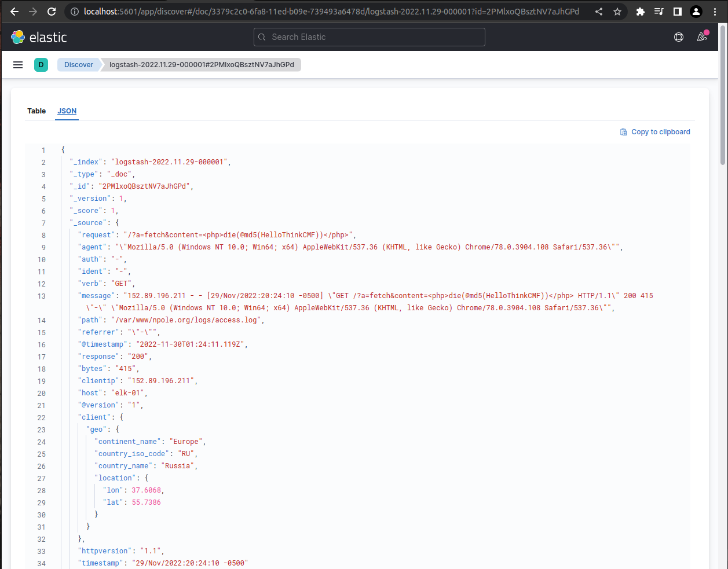728x569 pixels.
Task: Select the JSON tab
Action: tap(67, 111)
